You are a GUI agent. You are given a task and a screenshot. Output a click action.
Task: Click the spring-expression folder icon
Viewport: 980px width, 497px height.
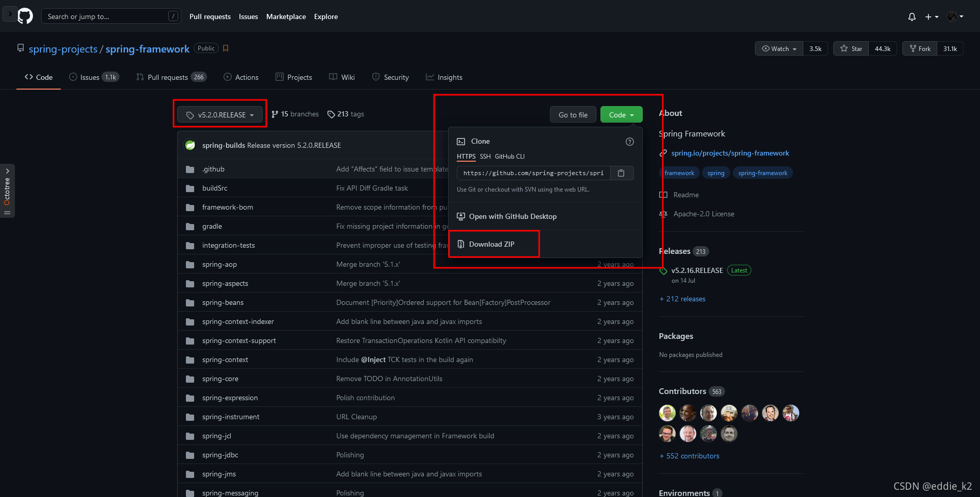coord(190,398)
